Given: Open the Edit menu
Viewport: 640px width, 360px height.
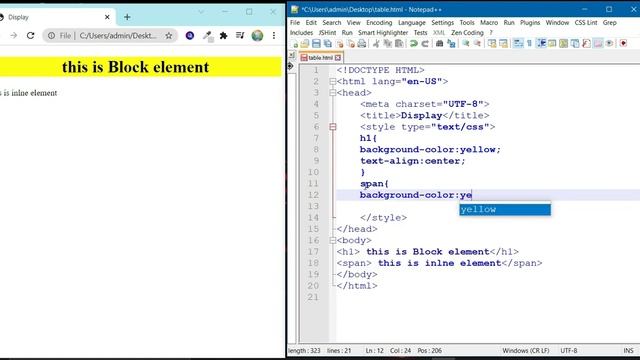Looking at the screenshot, I should 311,22.
